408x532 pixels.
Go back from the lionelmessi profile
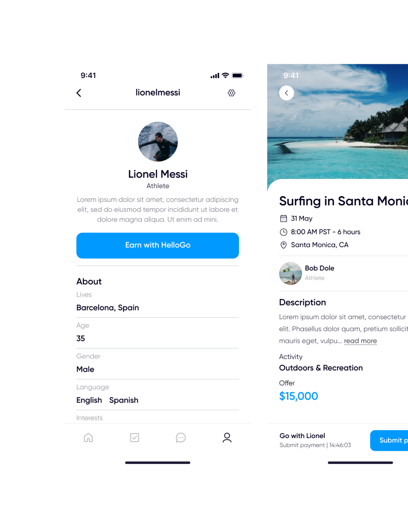79,93
